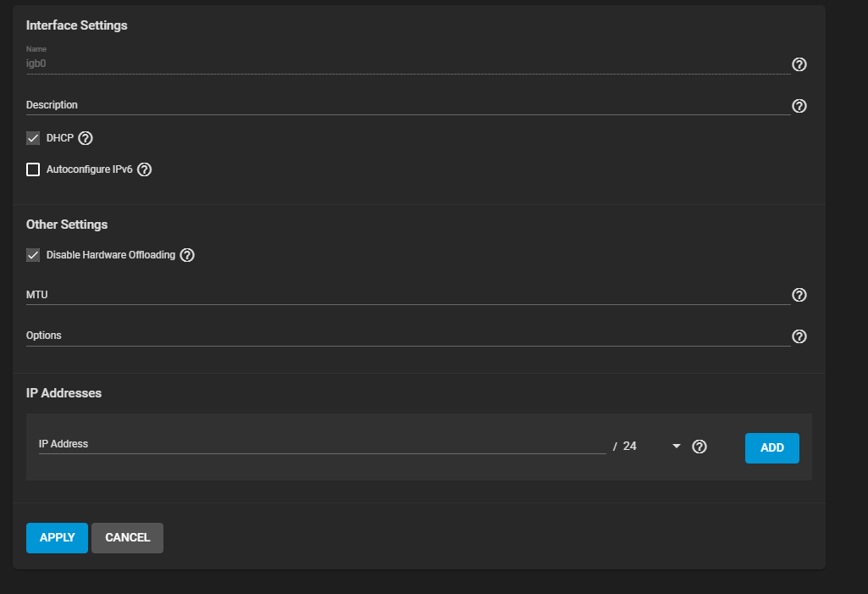868x594 pixels.
Task: Select the Options input field
Action: coord(406,336)
